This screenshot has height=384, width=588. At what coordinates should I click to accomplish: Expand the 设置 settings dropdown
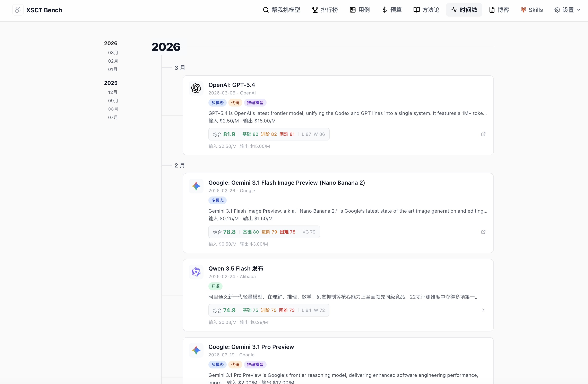click(x=567, y=10)
